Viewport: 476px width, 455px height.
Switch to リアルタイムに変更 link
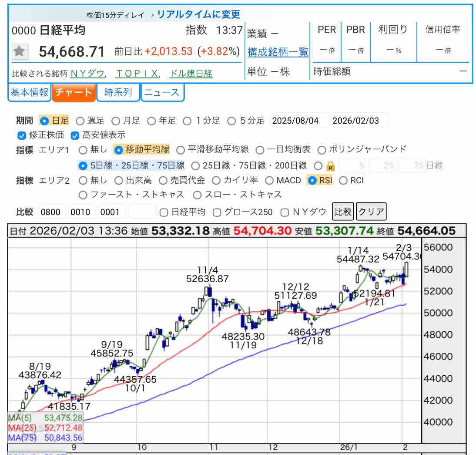tap(198, 14)
